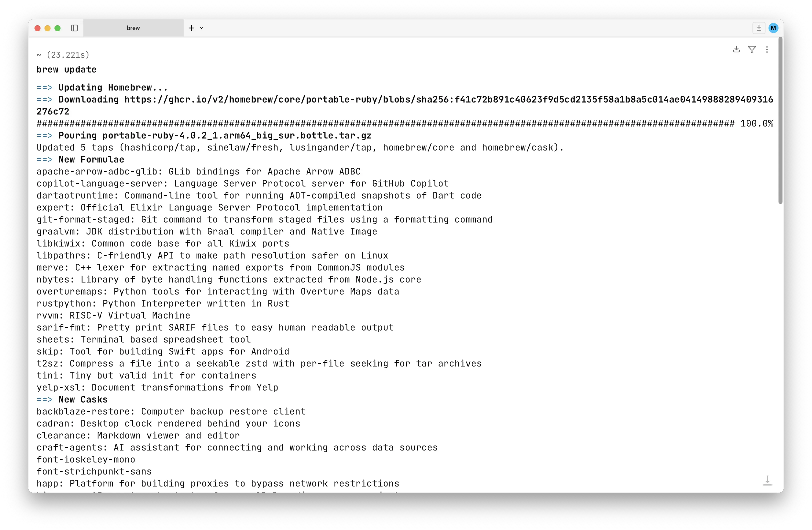
Task: Select the New Casks section header
Action: click(83, 399)
